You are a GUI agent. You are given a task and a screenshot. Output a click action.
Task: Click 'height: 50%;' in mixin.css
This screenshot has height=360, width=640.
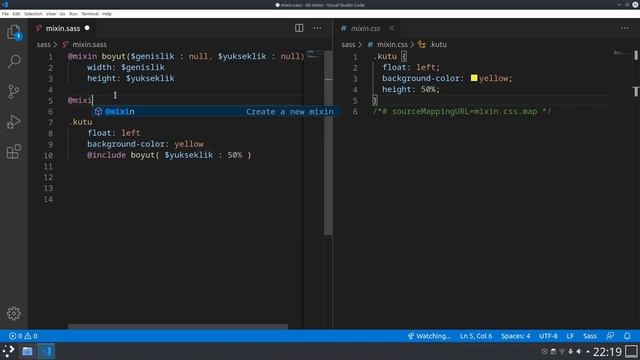411,89
